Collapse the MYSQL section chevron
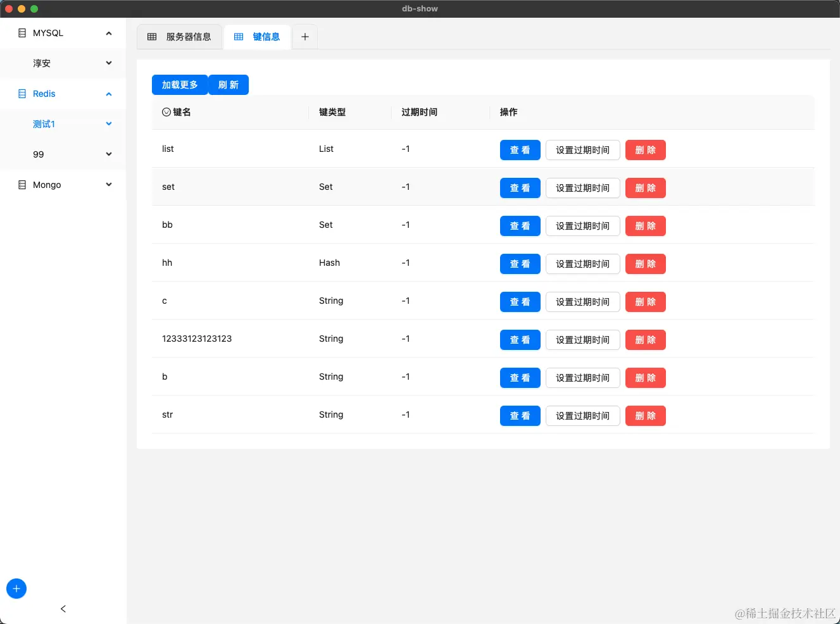 [x=109, y=33]
